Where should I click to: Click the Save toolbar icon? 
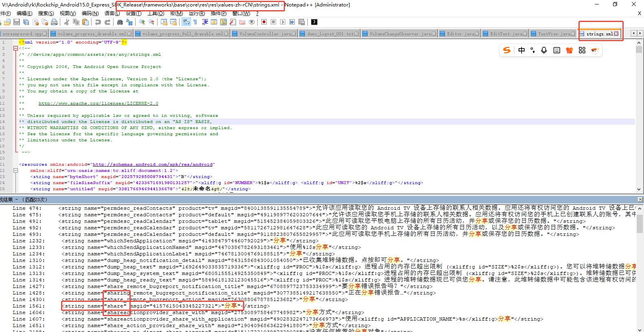(x=17, y=22)
